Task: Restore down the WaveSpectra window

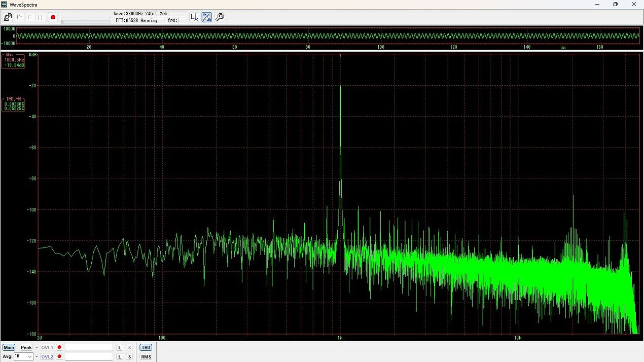Action: pos(615,4)
